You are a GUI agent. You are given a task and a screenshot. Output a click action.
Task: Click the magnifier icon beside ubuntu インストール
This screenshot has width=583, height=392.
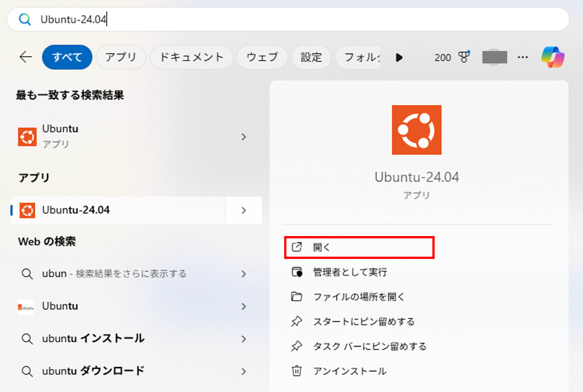pos(27,339)
